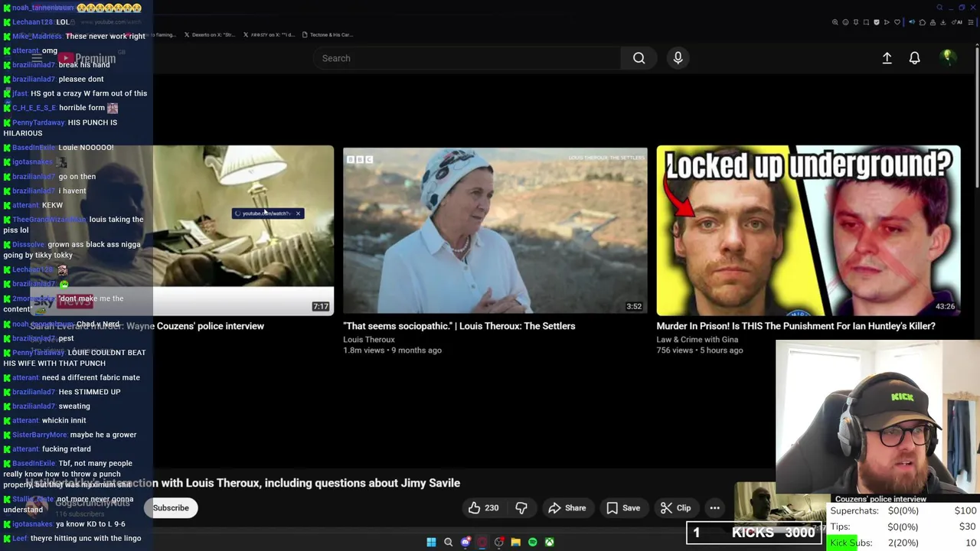Click jfast "crazy W farm" chat message
Image resolution: width=980 pixels, height=551 pixels.
75,93
